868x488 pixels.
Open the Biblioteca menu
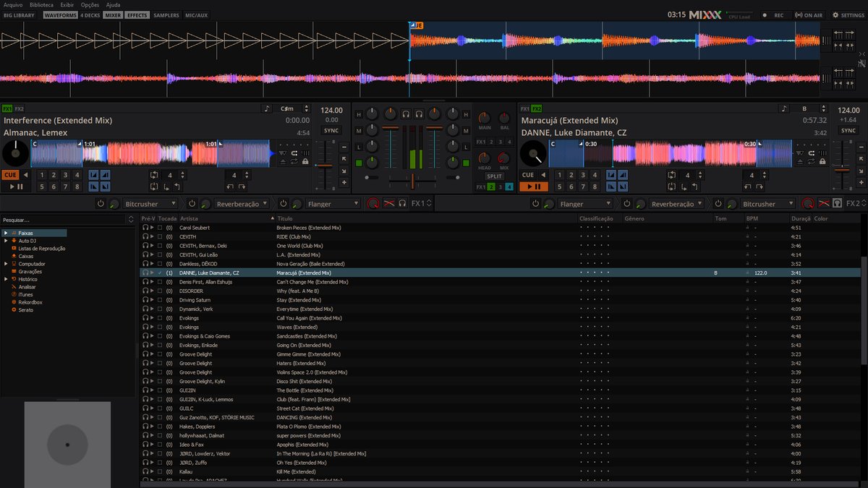click(x=41, y=4)
